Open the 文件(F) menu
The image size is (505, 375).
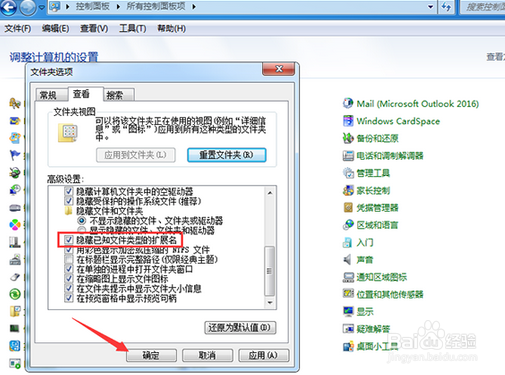18,29
